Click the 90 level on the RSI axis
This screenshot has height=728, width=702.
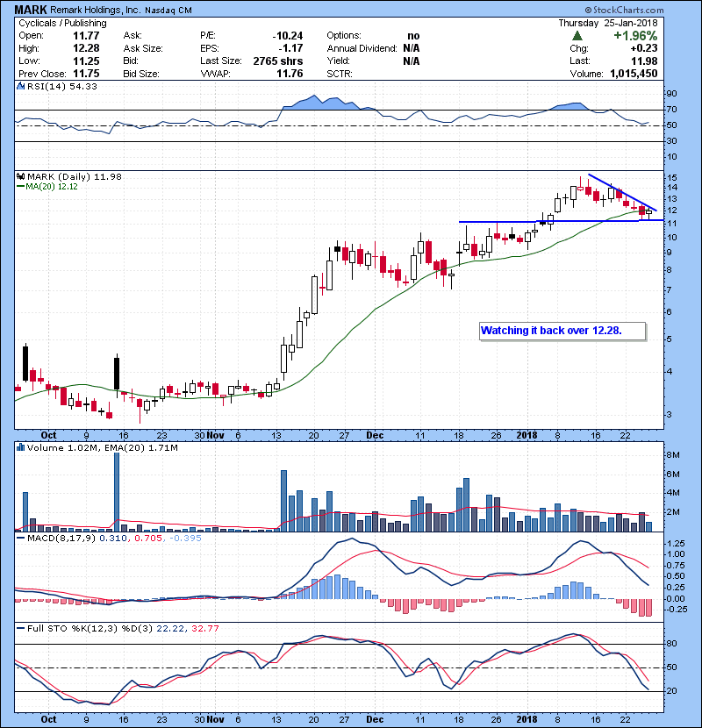pyautogui.click(x=672, y=94)
